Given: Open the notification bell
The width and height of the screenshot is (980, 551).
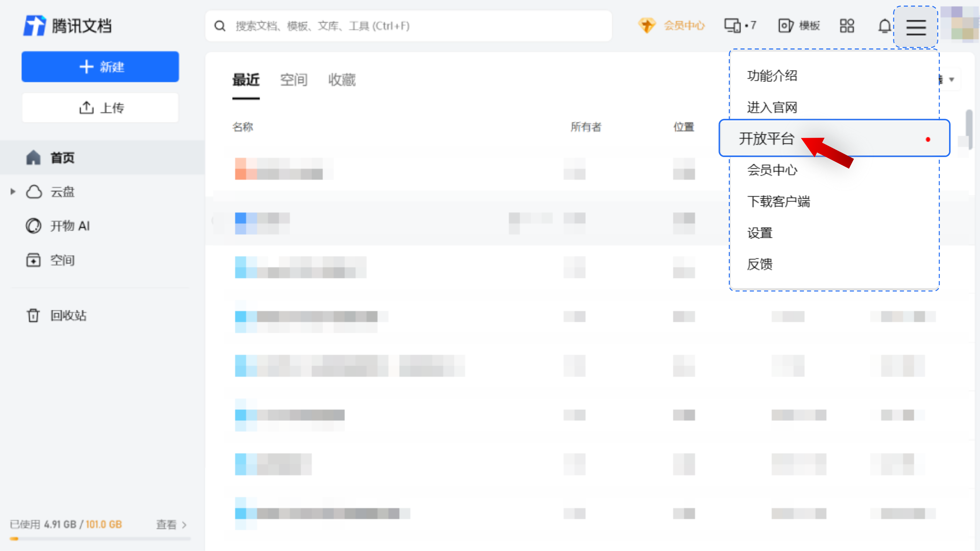Looking at the screenshot, I should [x=884, y=26].
